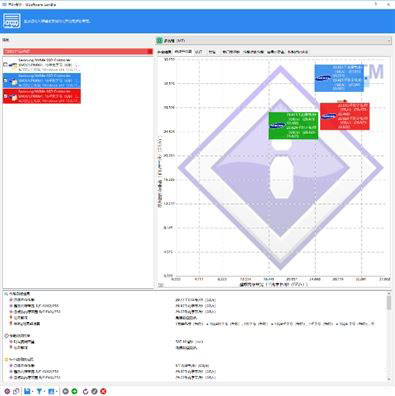Click the purple settings gear icon in bottom toolbar
Image resolution: width=395 pixels, height=396 pixels.
(x=7, y=391)
